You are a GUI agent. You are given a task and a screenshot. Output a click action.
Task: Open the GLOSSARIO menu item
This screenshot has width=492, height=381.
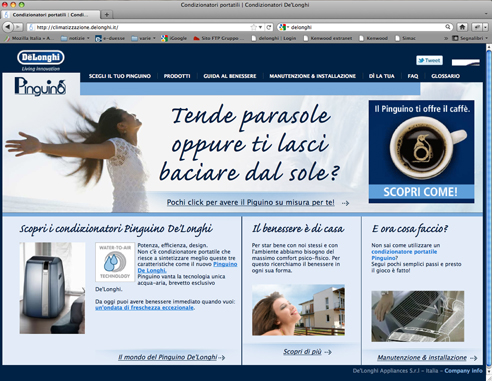pos(445,76)
